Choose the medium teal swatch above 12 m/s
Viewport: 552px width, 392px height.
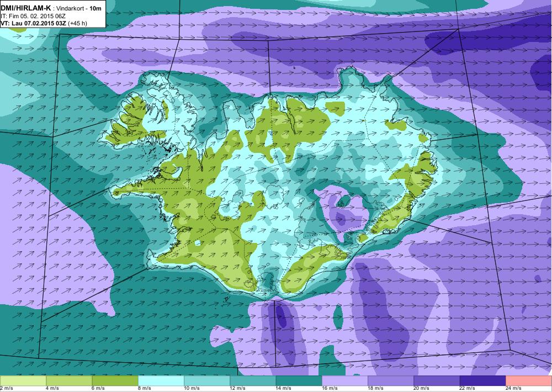[x=253, y=381]
